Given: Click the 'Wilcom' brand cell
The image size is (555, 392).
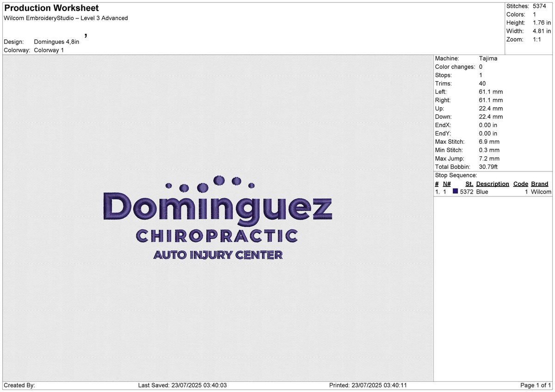Looking at the screenshot, I should (x=541, y=192).
